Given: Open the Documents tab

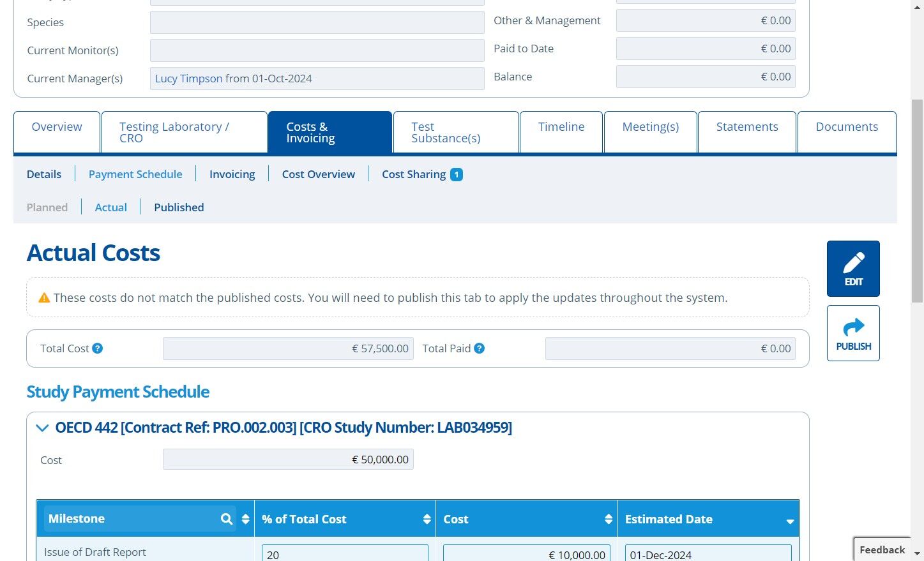Looking at the screenshot, I should [847, 132].
